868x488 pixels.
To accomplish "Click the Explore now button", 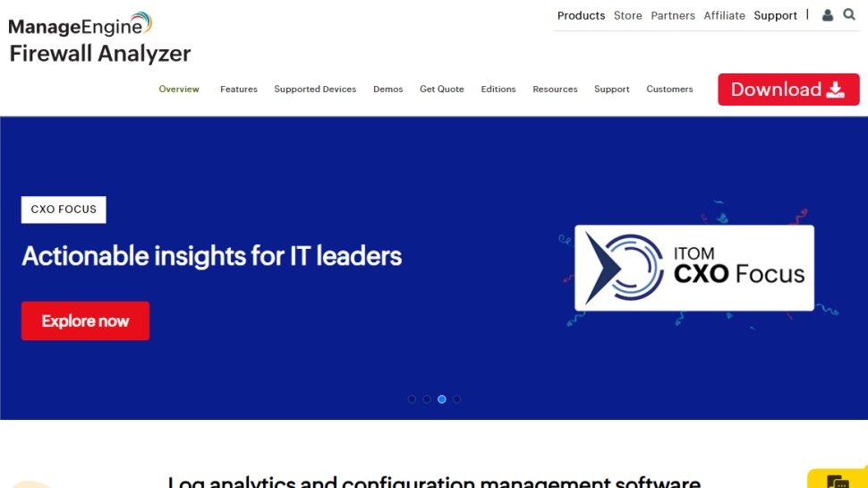I will coord(85,321).
